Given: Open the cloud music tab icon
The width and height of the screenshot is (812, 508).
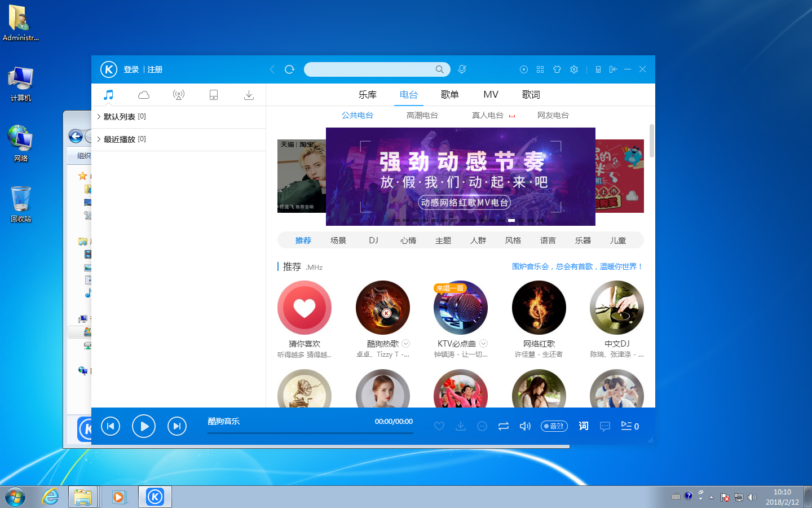Looking at the screenshot, I should click(x=144, y=95).
